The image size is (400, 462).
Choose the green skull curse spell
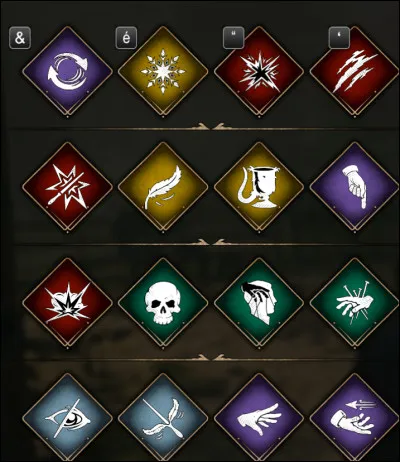(163, 303)
